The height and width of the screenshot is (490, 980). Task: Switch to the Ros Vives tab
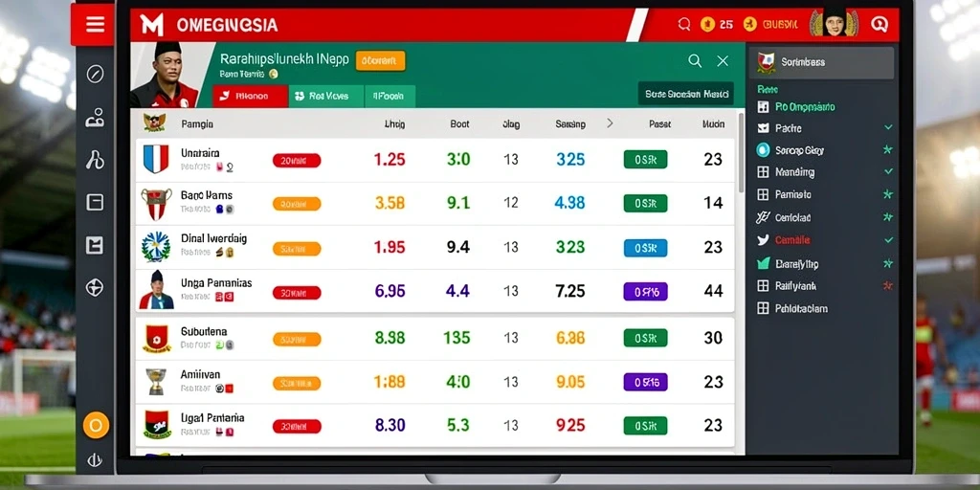(x=327, y=97)
